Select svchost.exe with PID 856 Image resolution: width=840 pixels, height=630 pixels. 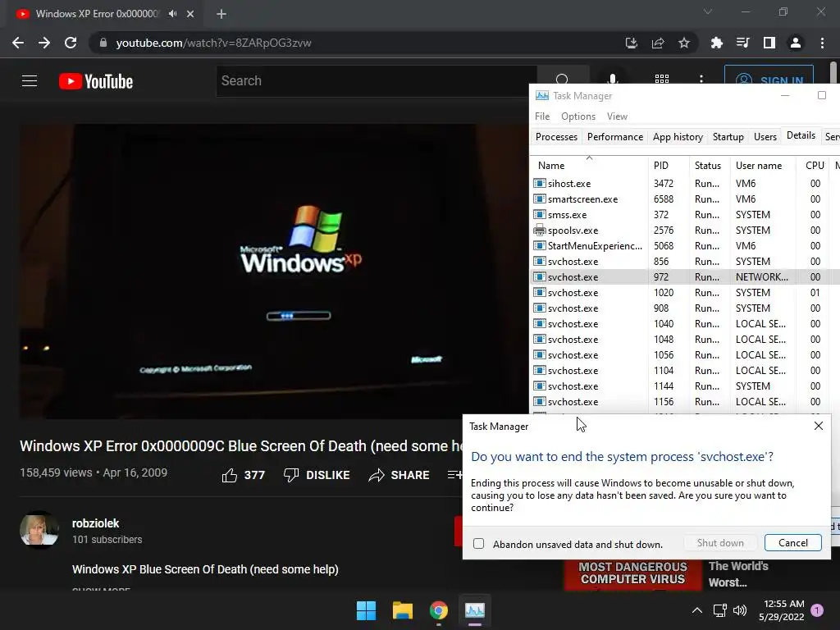click(685, 261)
